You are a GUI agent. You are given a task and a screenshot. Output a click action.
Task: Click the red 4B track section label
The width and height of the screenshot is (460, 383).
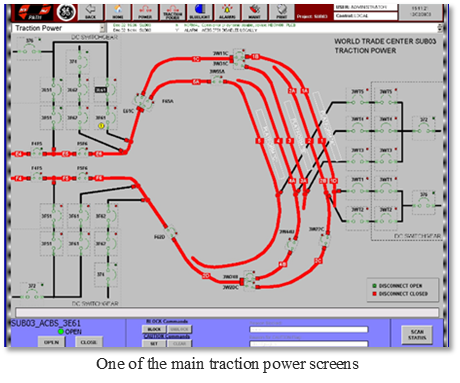point(282,265)
